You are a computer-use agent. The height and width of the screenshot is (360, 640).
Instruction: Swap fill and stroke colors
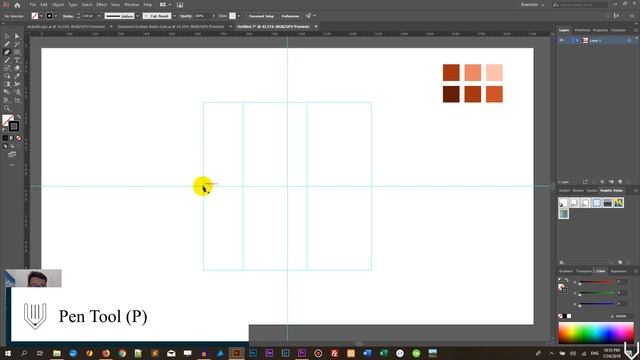tap(18, 117)
